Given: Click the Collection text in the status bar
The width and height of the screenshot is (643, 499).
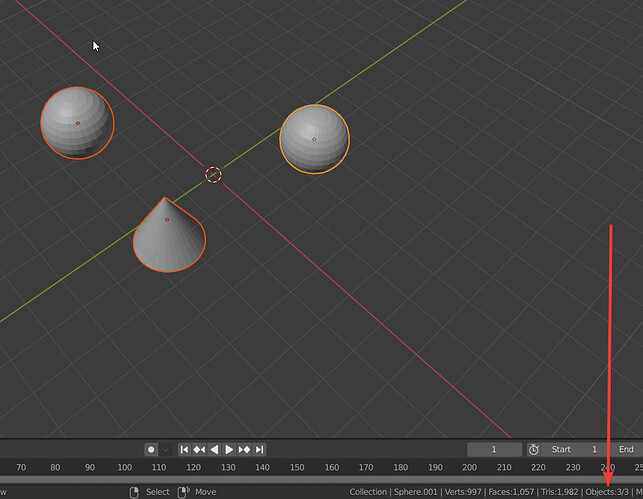Looking at the screenshot, I should pyautogui.click(x=368, y=492).
